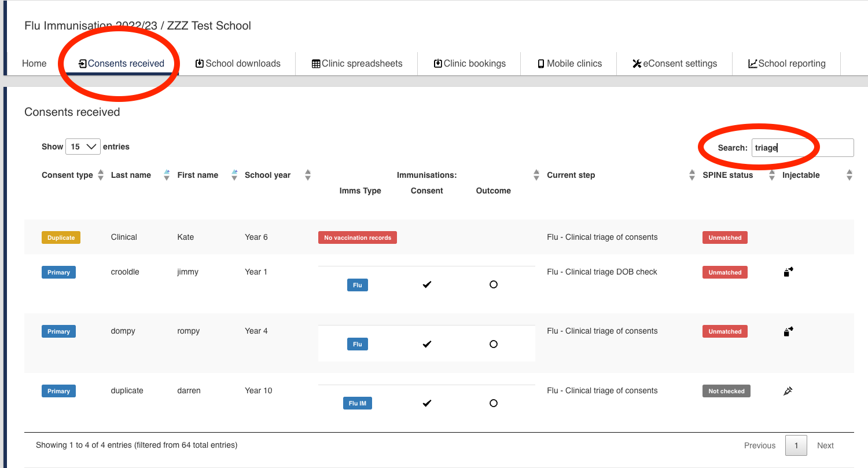
Task: Click consent checkmark for jimmy crooldle
Action: click(427, 284)
